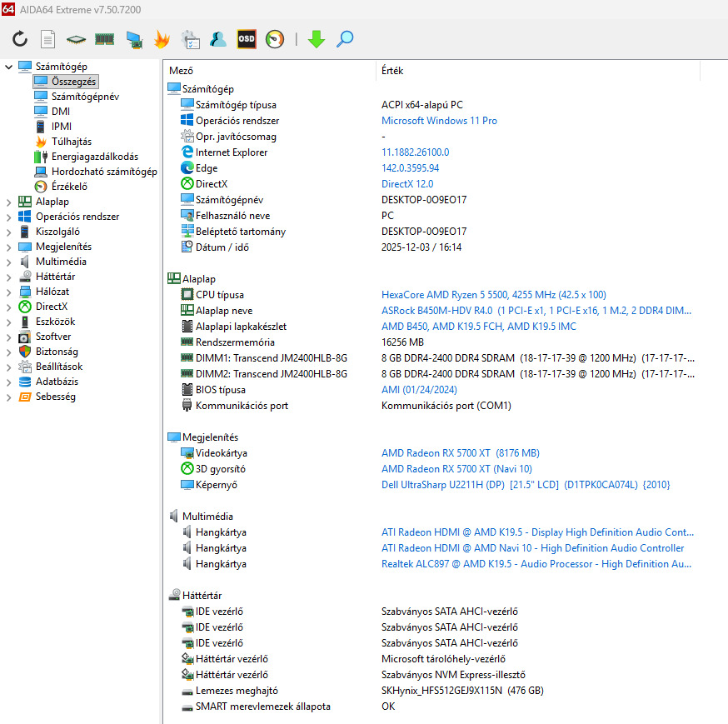Expand the Háttértár tree node
Screen dimensions: 728x724
coord(8,277)
